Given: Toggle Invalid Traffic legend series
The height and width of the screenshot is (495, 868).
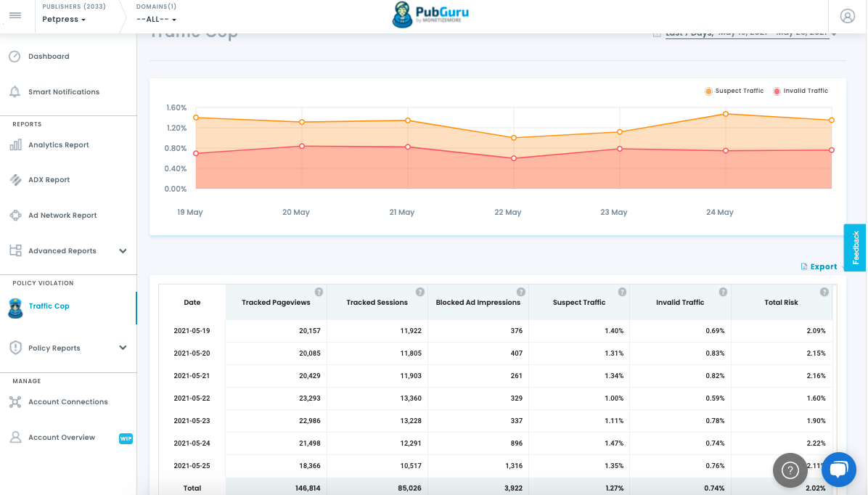Looking at the screenshot, I should [801, 91].
